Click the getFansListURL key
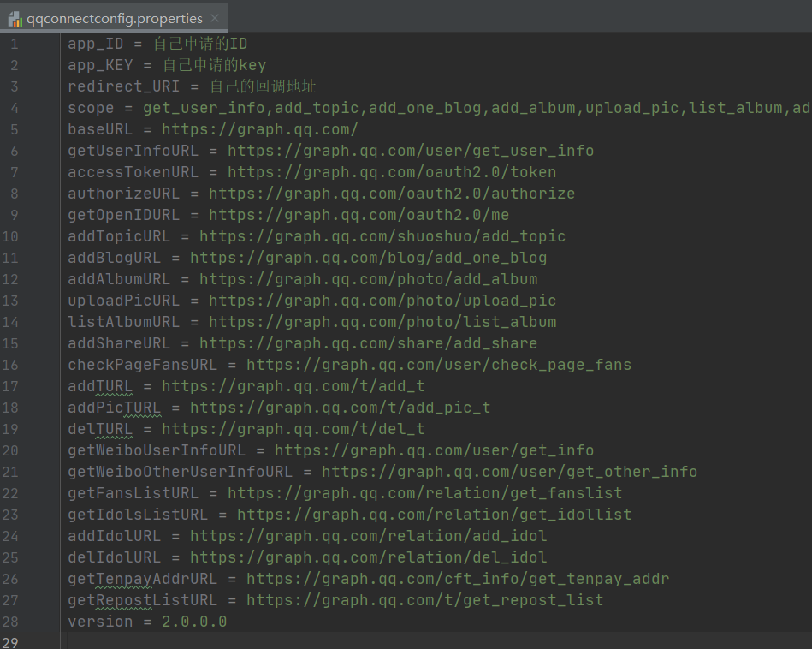Image resolution: width=812 pixels, height=649 pixels. 133,493
